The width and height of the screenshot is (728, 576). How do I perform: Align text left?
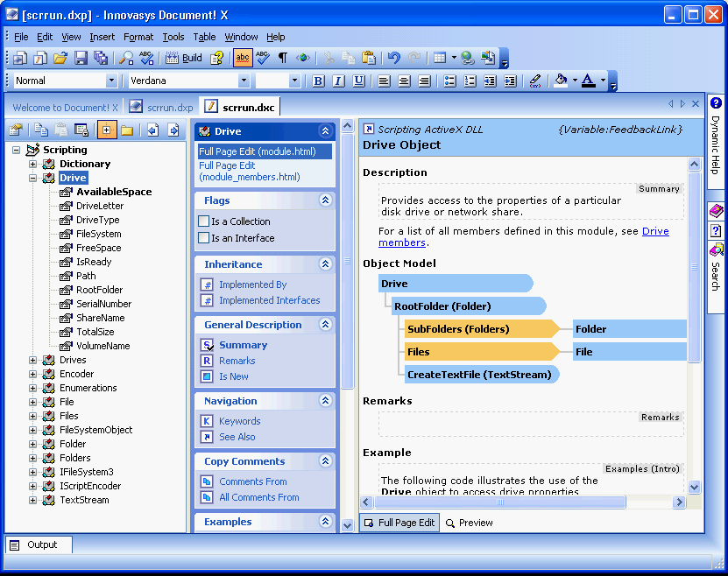coord(384,81)
